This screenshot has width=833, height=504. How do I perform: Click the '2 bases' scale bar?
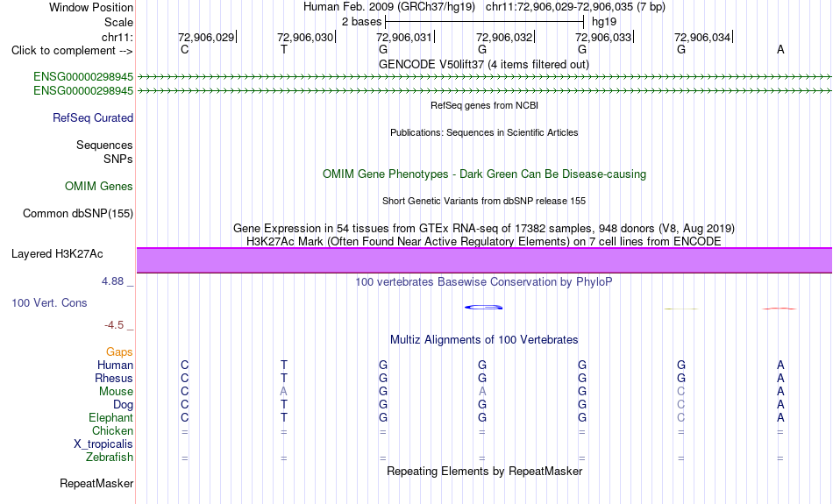click(485, 22)
